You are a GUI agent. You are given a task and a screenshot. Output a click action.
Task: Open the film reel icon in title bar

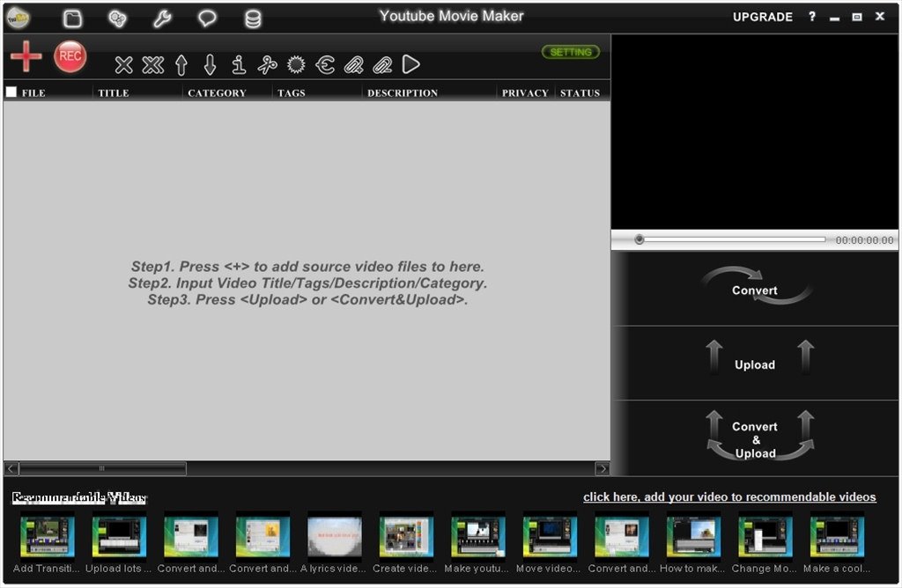point(117,19)
